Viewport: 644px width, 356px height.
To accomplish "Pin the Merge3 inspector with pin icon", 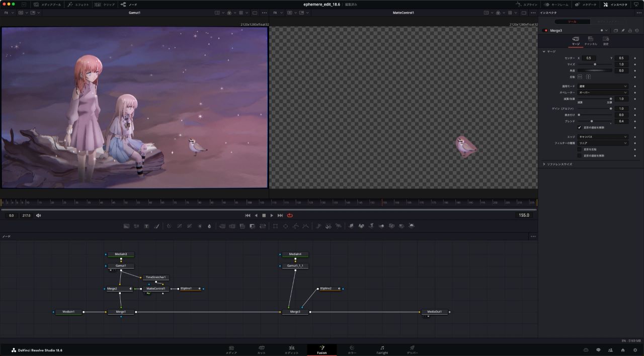I will coord(623,31).
